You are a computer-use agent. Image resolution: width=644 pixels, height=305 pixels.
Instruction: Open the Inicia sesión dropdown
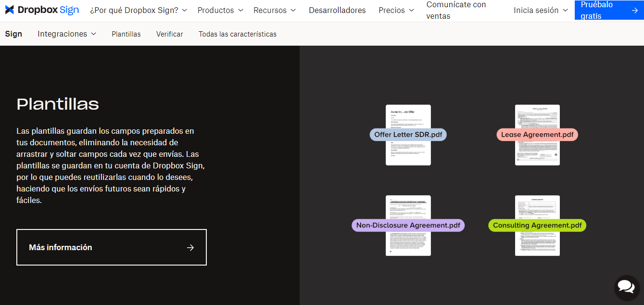(541, 10)
